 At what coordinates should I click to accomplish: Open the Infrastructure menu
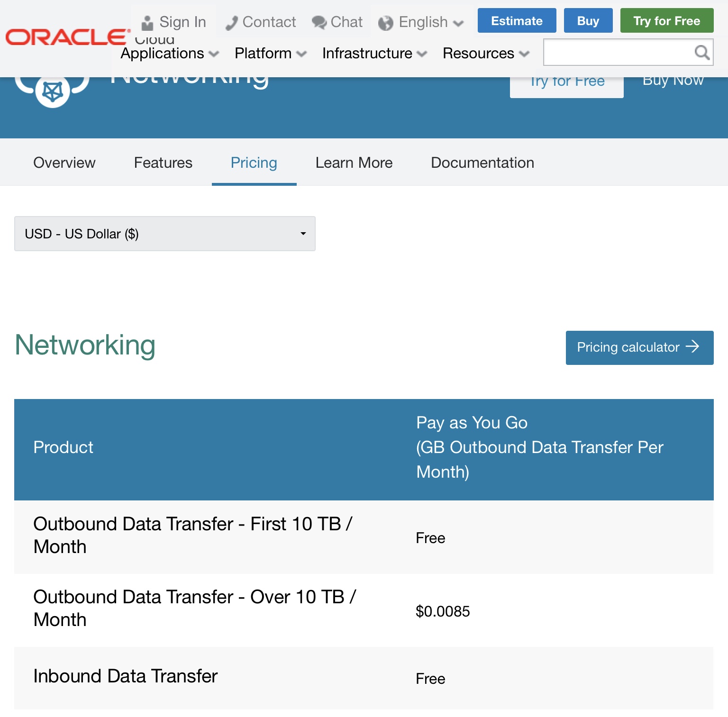tap(374, 54)
